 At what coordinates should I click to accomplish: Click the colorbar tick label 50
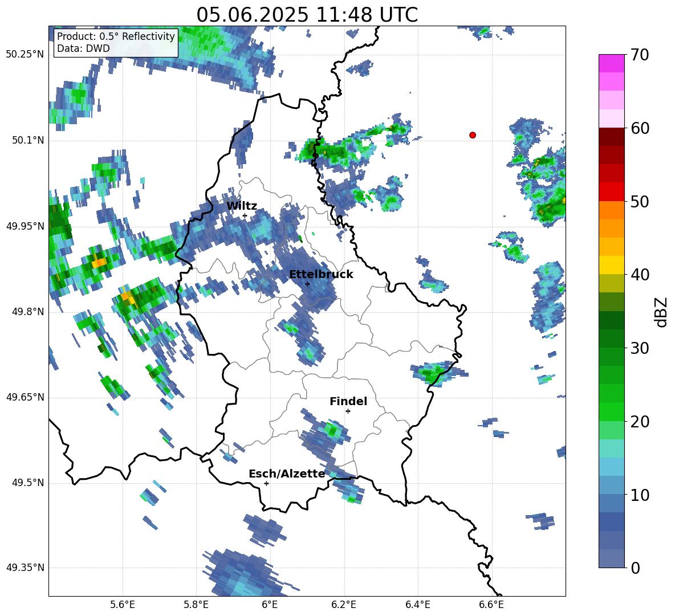pyautogui.click(x=640, y=201)
